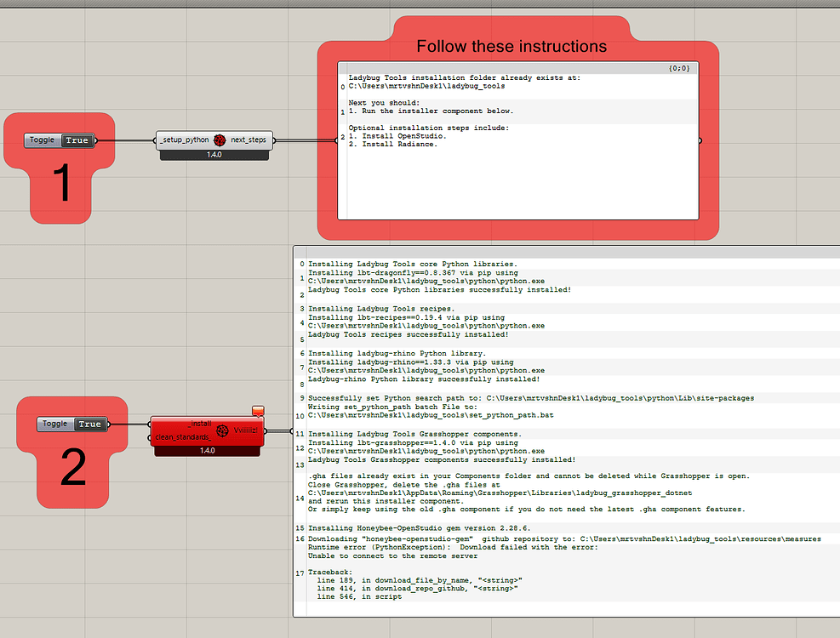This screenshot has height=638, width=840.
Task: Click the {0;0} path label in the instructions panel
Action: [679, 68]
